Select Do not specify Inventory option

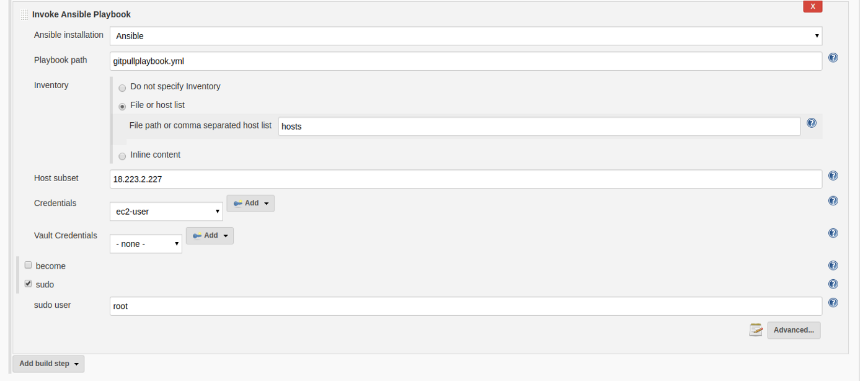(x=122, y=88)
